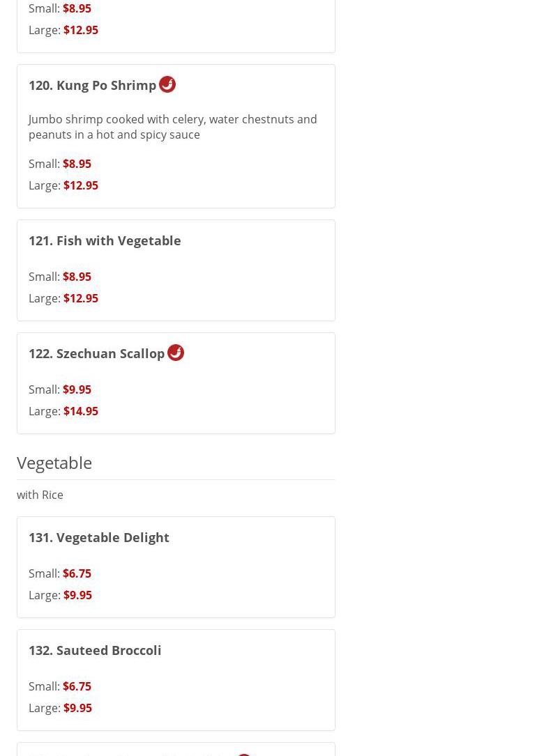Click the spicy pepper icon beside Kung Po Shrimp
This screenshot has height=756, width=537.
click(x=167, y=84)
